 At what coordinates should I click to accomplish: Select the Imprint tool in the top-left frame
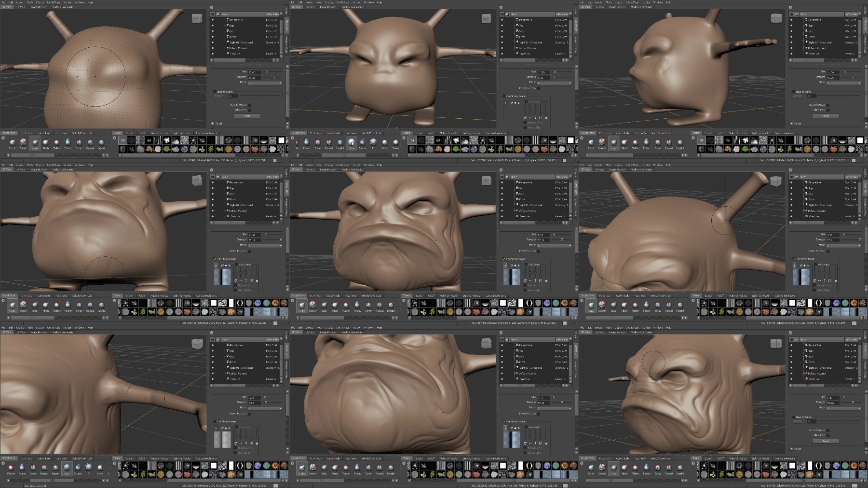click(x=101, y=143)
